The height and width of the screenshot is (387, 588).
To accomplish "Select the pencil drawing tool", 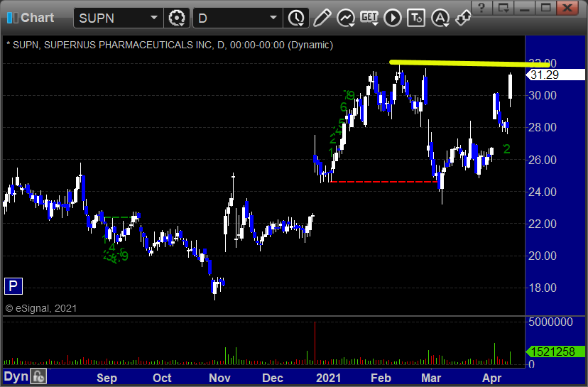I will (322, 18).
